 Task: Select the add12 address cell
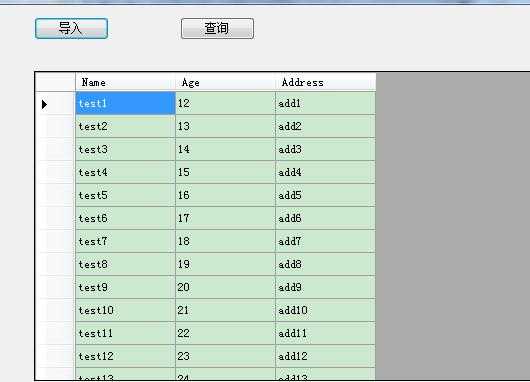coord(326,356)
